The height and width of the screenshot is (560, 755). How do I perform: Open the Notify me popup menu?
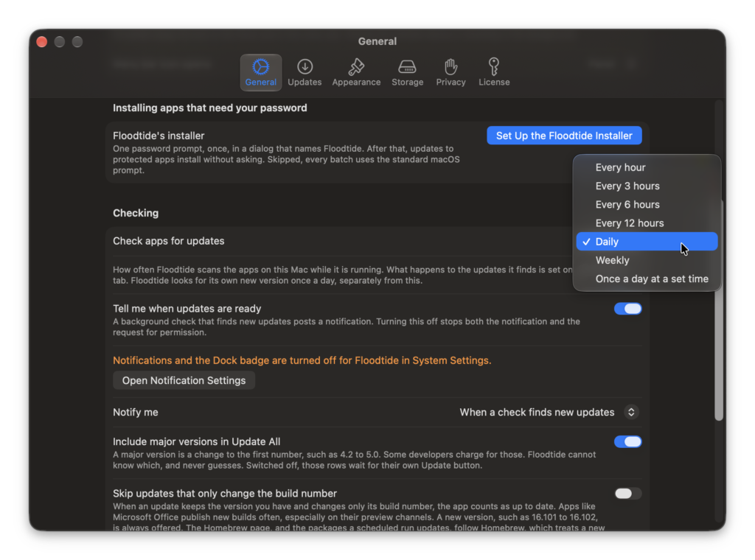point(549,413)
